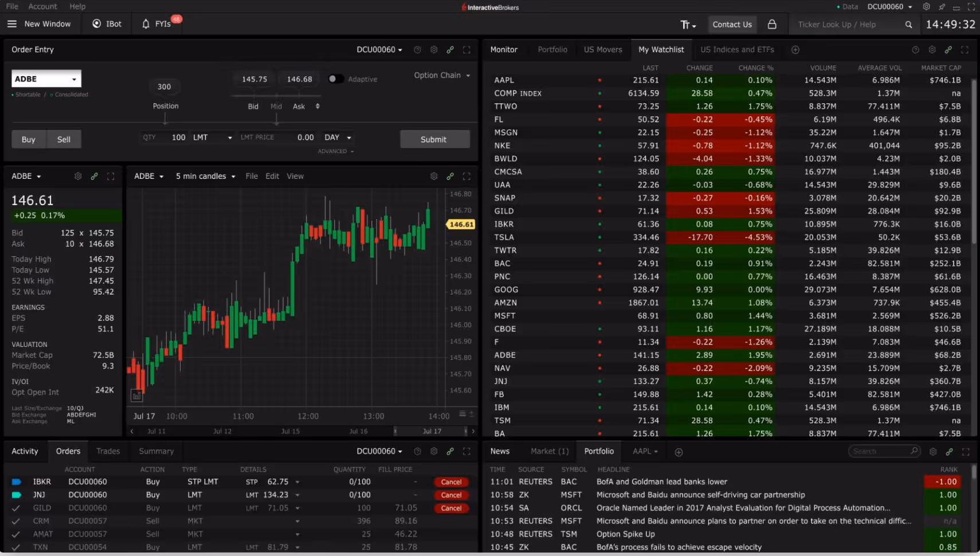Open the ADBE symbol dropdown in Order Entry
The image size is (980, 556).
tap(46, 79)
